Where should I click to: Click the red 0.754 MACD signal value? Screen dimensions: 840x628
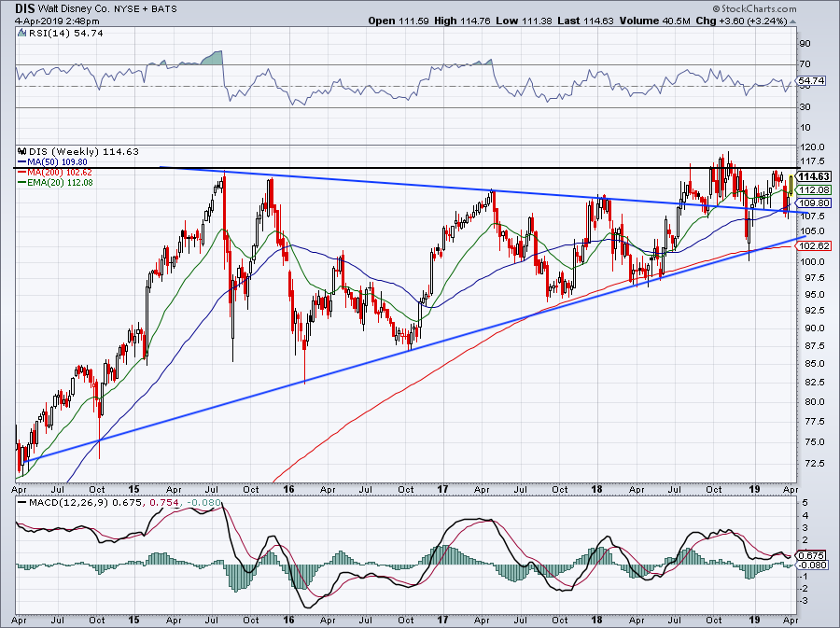[163, 503]
